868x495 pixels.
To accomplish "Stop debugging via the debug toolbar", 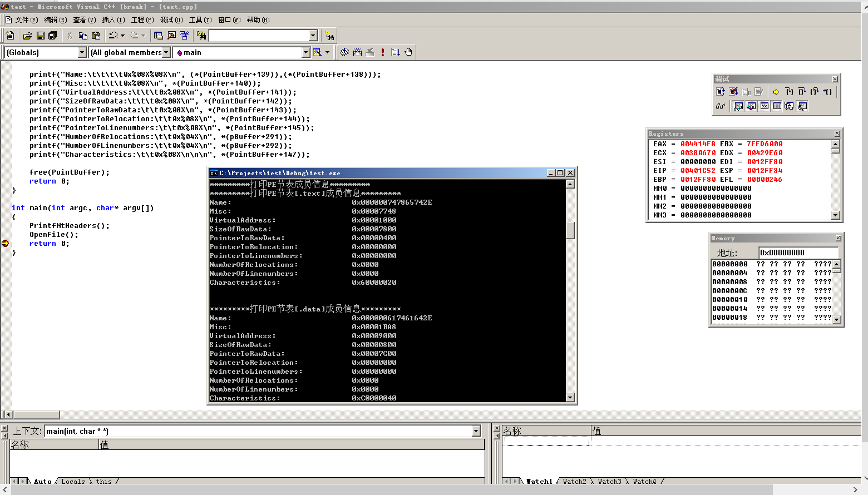I will click(733, 92).
